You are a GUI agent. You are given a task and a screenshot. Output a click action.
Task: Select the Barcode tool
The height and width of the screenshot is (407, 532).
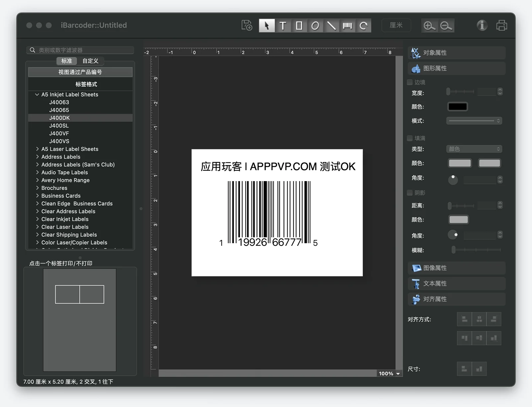click(x=347, y=26)
